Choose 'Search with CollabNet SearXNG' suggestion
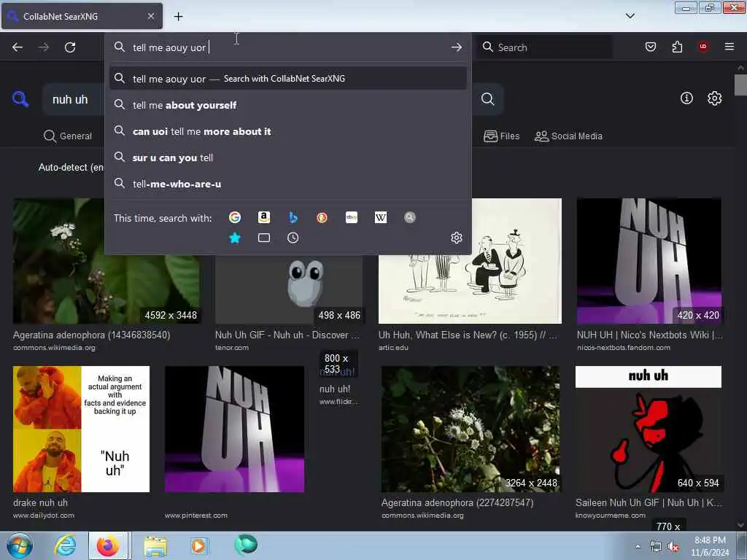747x560 pixels. 287,79
